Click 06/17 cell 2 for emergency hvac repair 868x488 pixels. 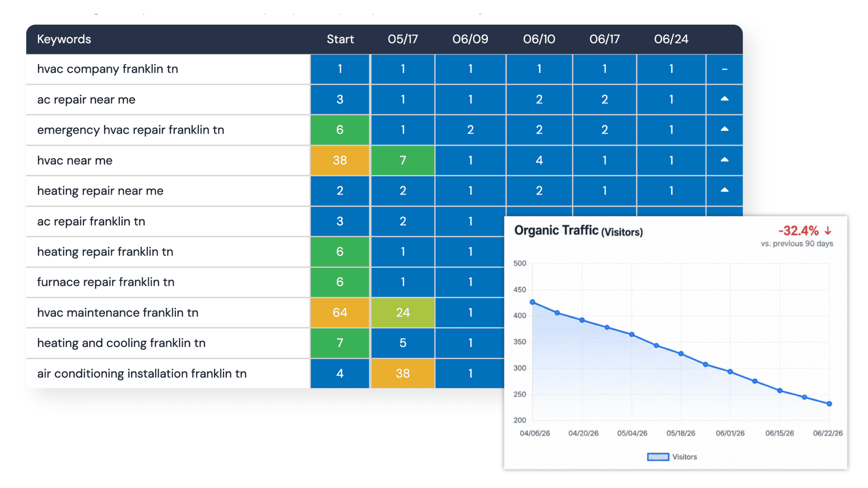[x=604, y=130]
